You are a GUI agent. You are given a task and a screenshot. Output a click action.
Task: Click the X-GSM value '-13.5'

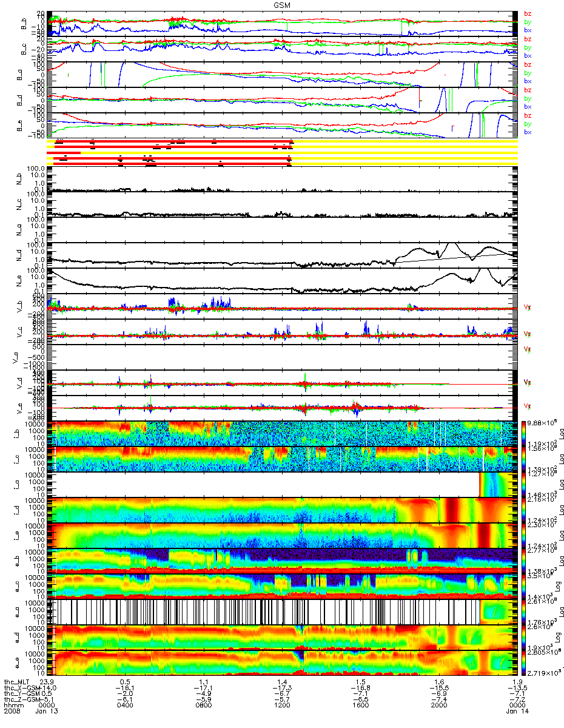pos(516,688)
